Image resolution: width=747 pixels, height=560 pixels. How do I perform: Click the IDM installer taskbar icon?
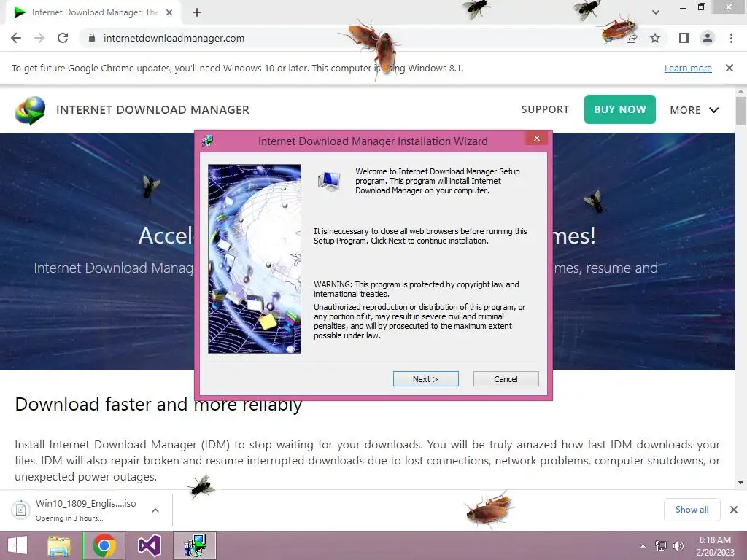(x=194, y=545)
